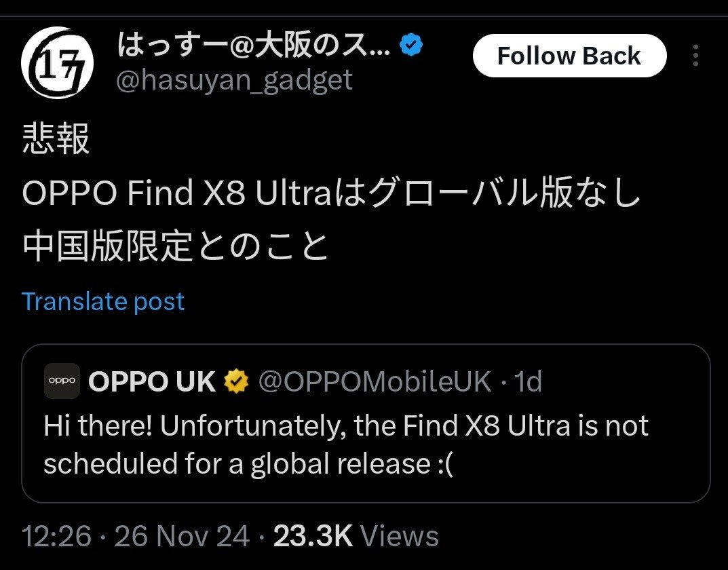This screenshot has width=728, height=570.
Task: Click the 12:26 post time
Action: click(x=56, y=536)
